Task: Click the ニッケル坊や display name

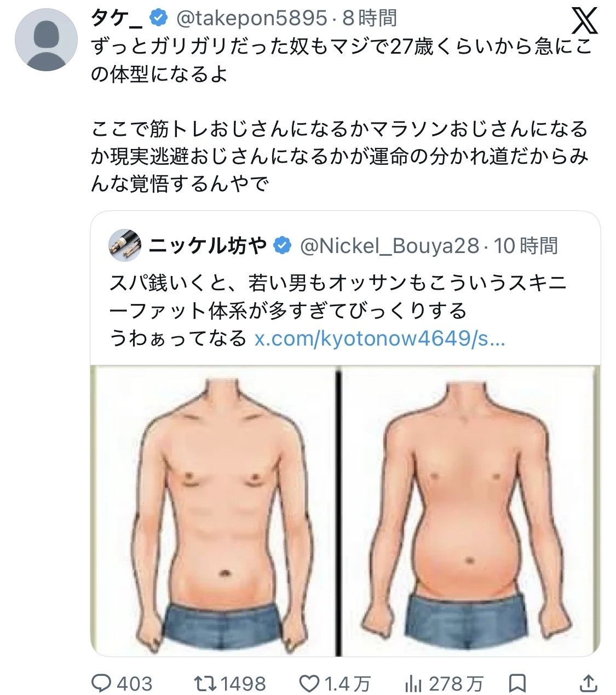Action: [x=208, y=245]
